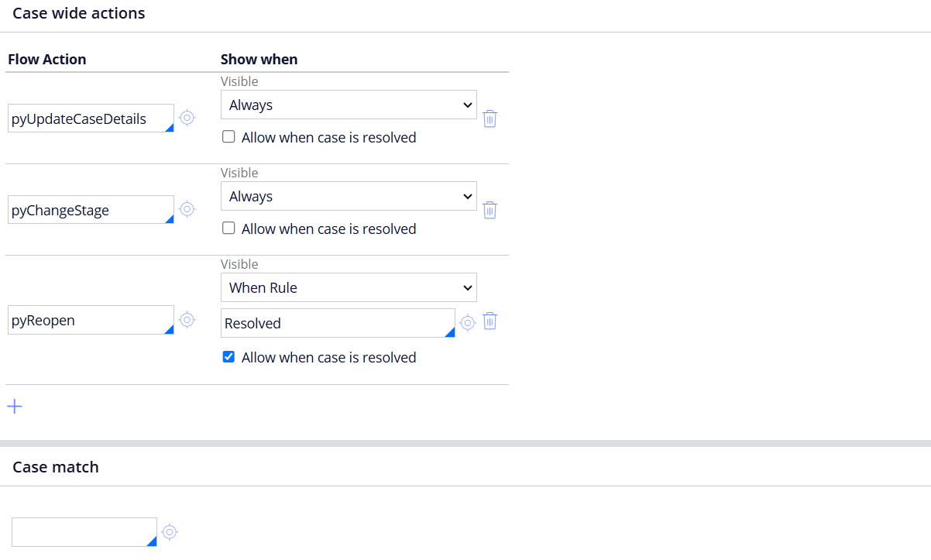Image resolution: width=931 pixels, height=560 pixels.
Task: Delete the pyChangeStage action row
Action: click(x=490, y=210)
